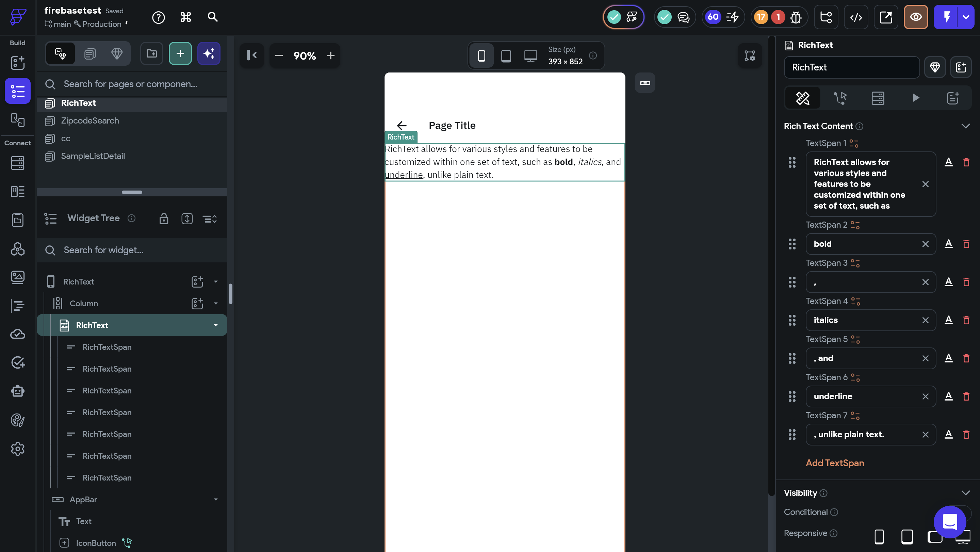The width and height of the screenshot is (980, 552).
Task: Open Theme Settings palette icon in sidebar
Action: [x=17, y=420]
